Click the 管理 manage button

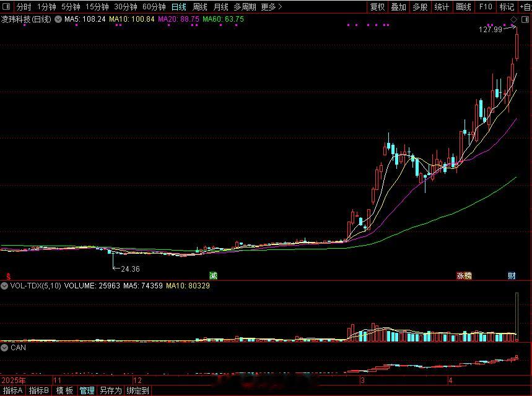[87, 390]
